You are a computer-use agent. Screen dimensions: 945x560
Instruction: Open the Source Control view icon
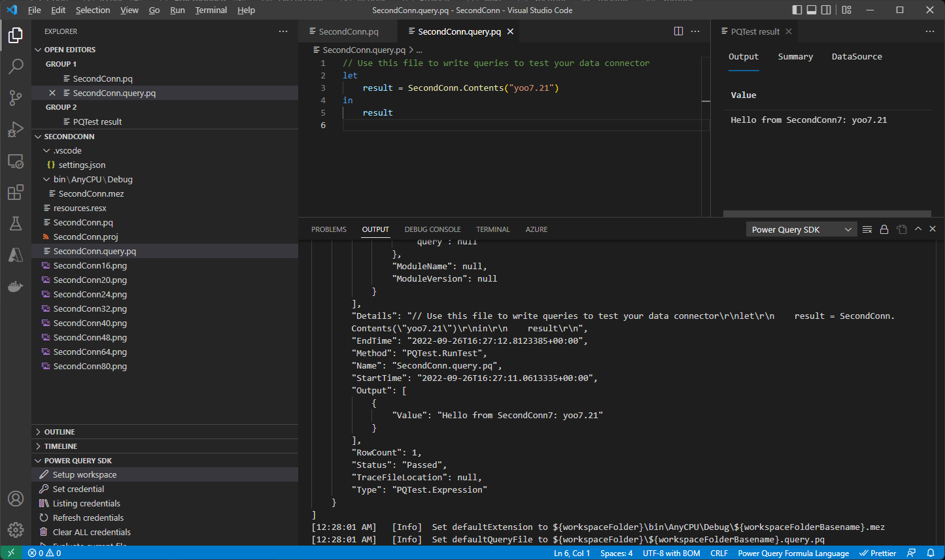pos(16,97)
